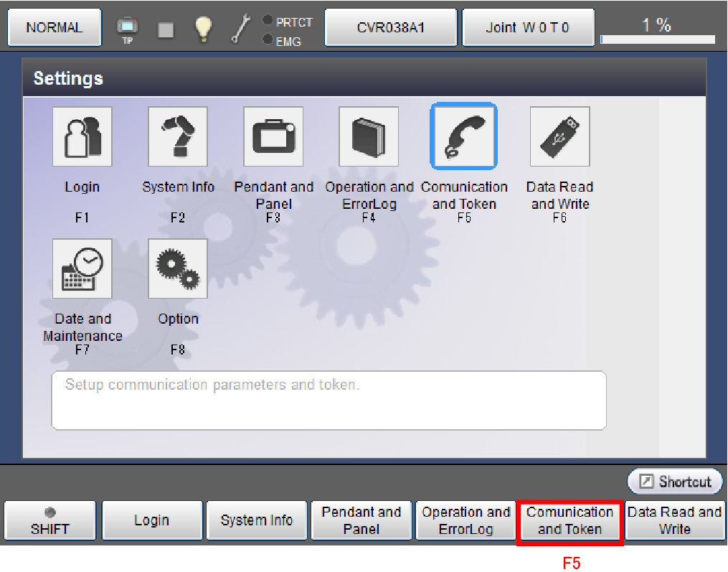This screenshot has height=572, width=728.
Task: Select Communication and Token phone icon
Action: [463, 136]
